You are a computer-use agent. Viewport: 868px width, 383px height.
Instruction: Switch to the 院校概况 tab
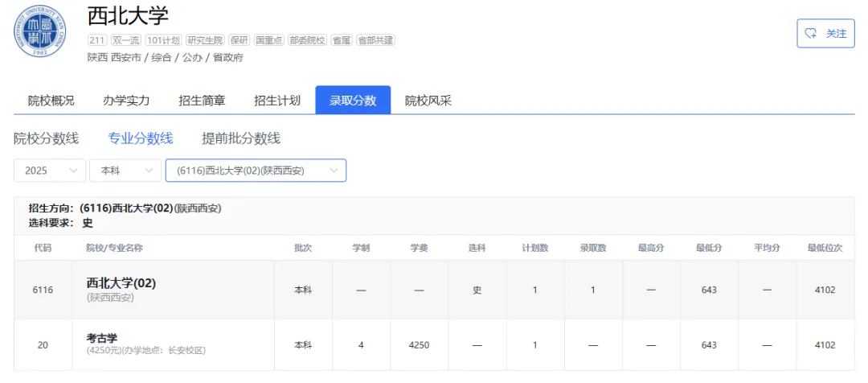coord(51,101)
